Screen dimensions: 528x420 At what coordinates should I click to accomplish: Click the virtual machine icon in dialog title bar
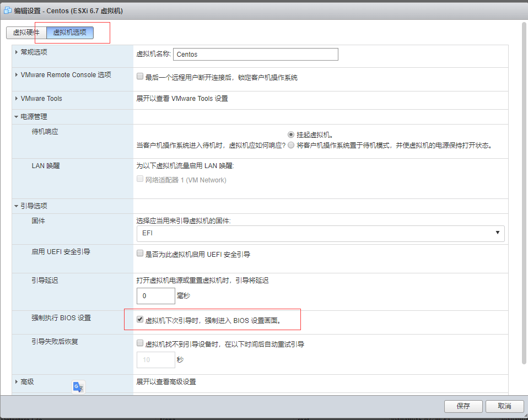[x=7, y=10]
